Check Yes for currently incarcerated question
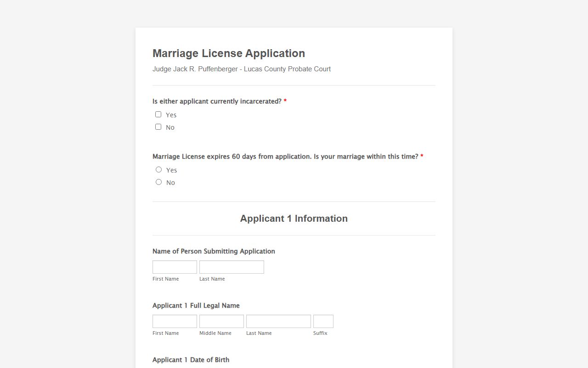The width and height of the screenshot is (588, 368). tap(158, 115)
